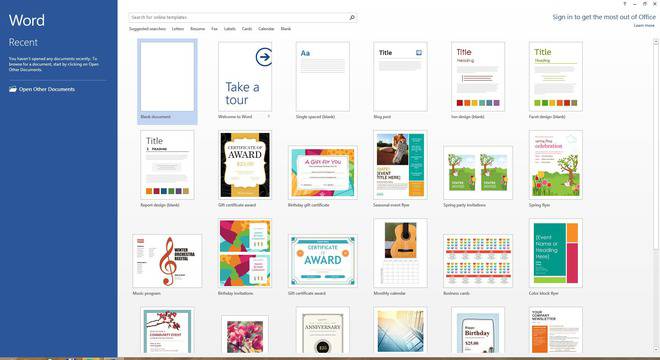Open the Report design (blank) template
The image size is (660, 360).
(x=167, y=165)
